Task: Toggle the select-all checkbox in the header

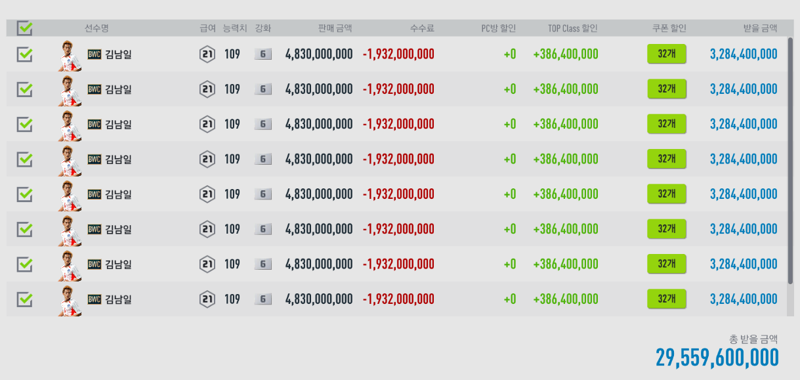Action: pyautogui.click(x=24, y=29)
